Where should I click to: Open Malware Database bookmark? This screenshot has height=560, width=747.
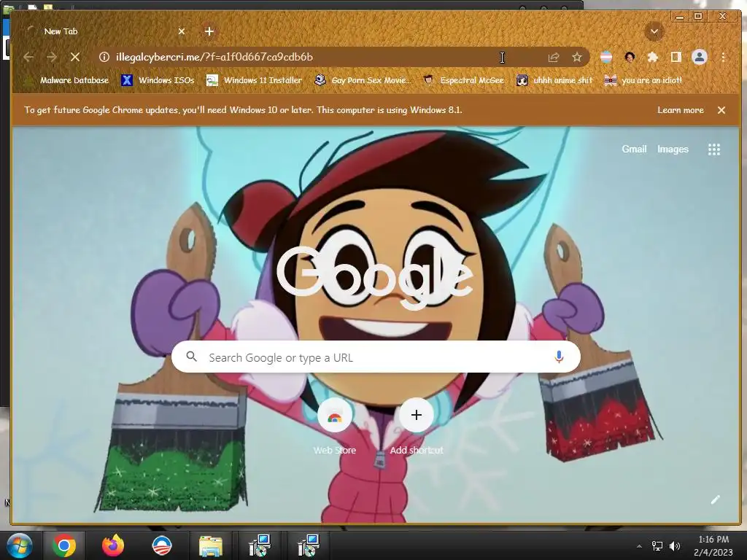click(x=67, y=80)
